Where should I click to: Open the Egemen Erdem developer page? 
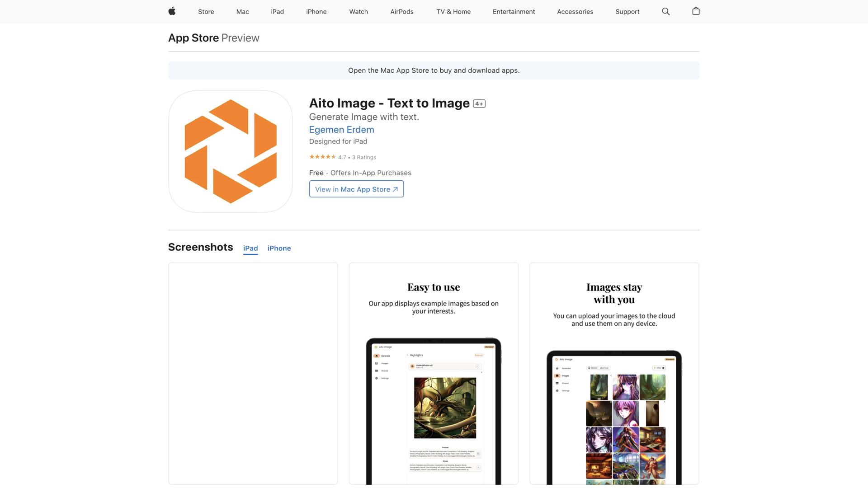341,130
